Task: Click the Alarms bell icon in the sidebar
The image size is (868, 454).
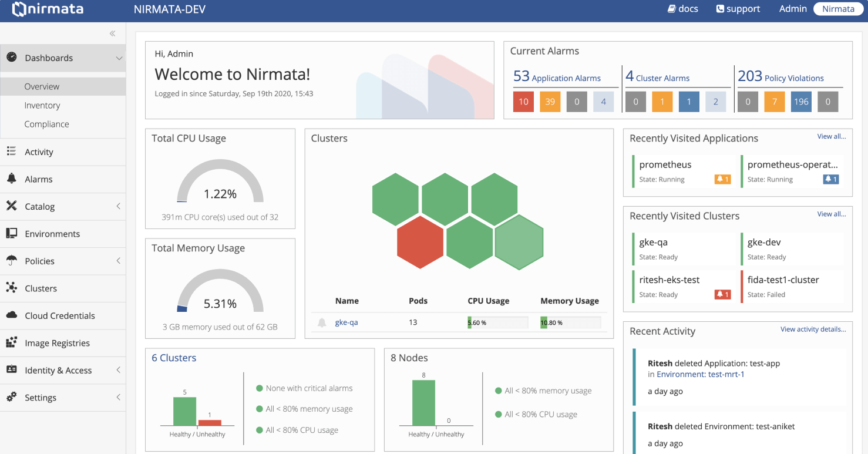Action: (11, 179)
